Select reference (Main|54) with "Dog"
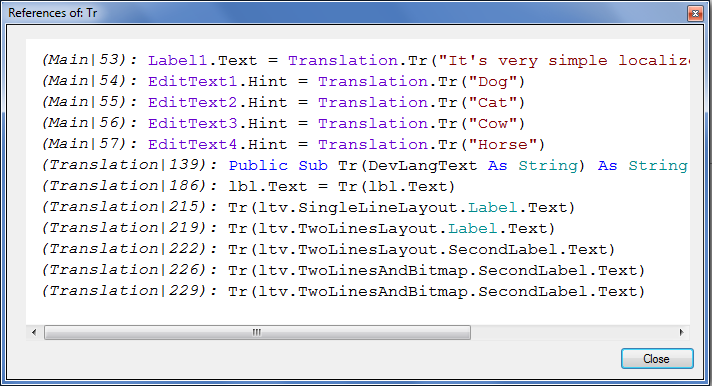Image resolution: width=712 pixels, height=386 pixels. 283,81
